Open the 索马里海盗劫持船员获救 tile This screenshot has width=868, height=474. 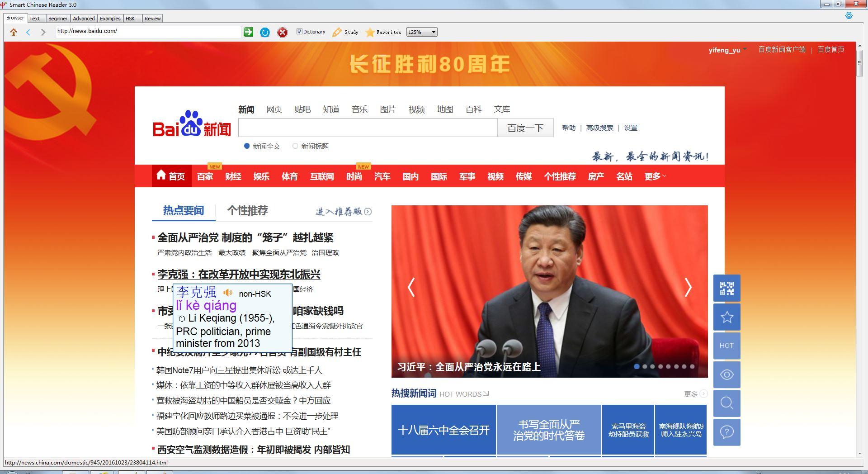pyautogui.click(x=628, y=430)
